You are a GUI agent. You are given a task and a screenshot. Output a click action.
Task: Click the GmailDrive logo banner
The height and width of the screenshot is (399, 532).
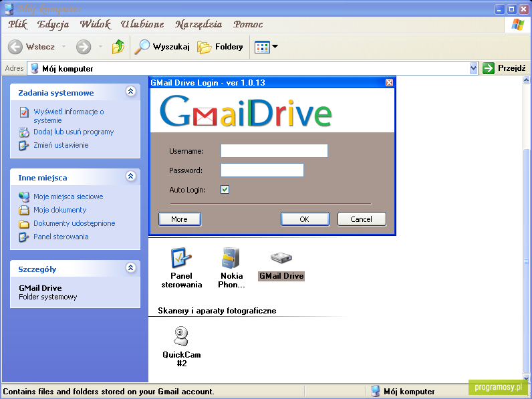[273, 111]
